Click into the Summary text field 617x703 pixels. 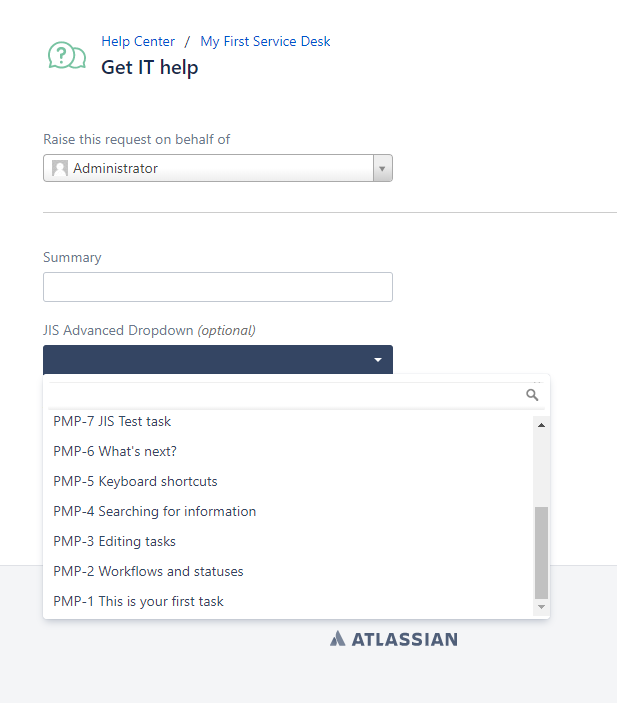218,287
